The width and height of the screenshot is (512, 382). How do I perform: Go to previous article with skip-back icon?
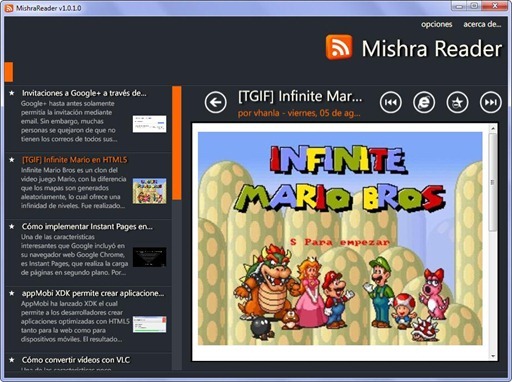pyautogui.click(x=390, y=102)
